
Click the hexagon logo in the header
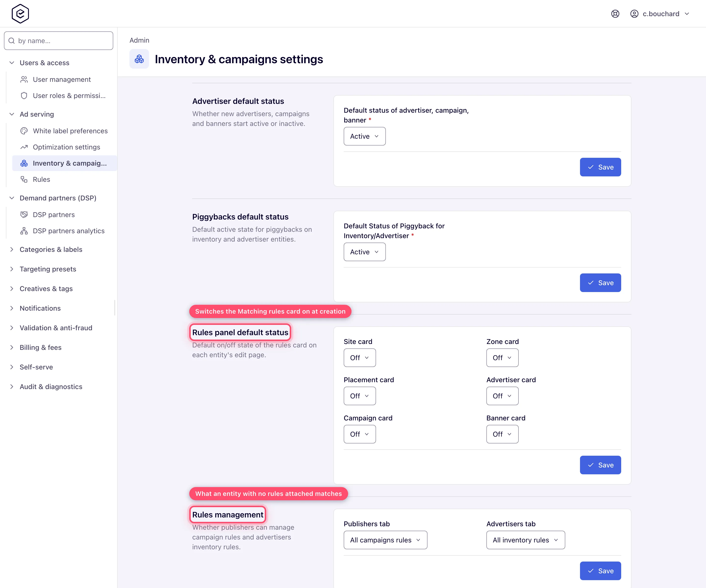(20, 14)
